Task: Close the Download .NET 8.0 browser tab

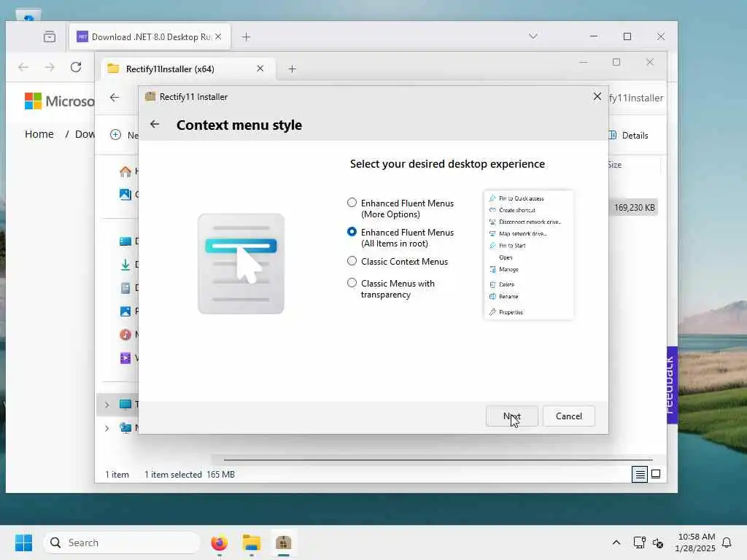Action: (x=218, y=36)
